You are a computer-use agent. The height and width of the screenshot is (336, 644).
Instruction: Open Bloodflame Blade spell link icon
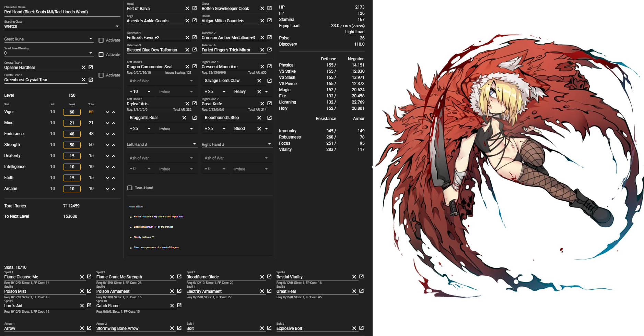point(269,276)
